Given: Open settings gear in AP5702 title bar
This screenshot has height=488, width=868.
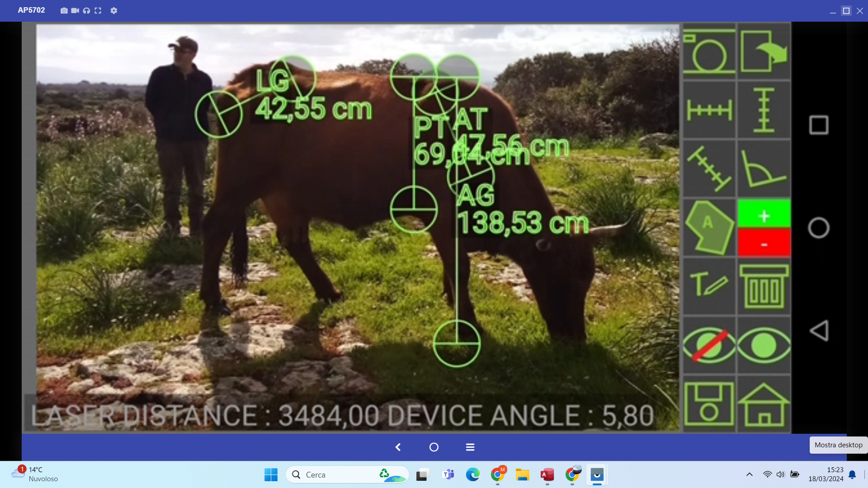Looking at the screenshot, I should 114,10.
